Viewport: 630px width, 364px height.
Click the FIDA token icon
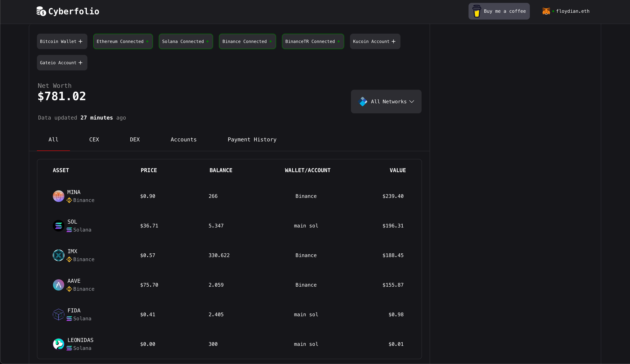coord(58,314)
